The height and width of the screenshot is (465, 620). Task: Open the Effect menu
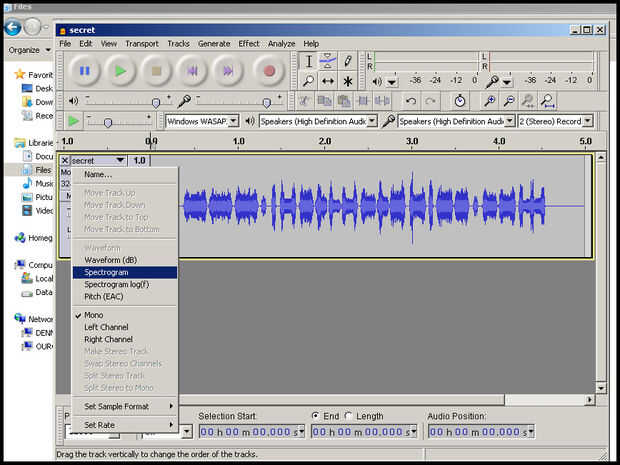[x=249, y=44]
